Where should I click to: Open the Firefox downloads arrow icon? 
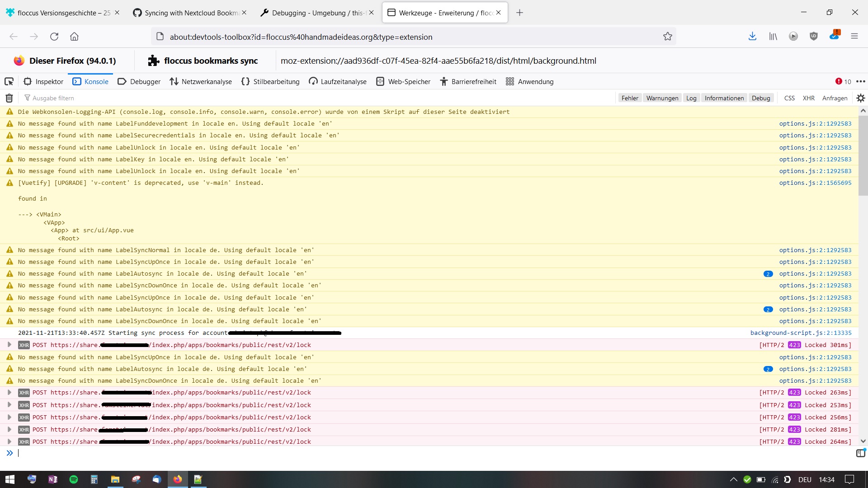[x=752, y=37]
